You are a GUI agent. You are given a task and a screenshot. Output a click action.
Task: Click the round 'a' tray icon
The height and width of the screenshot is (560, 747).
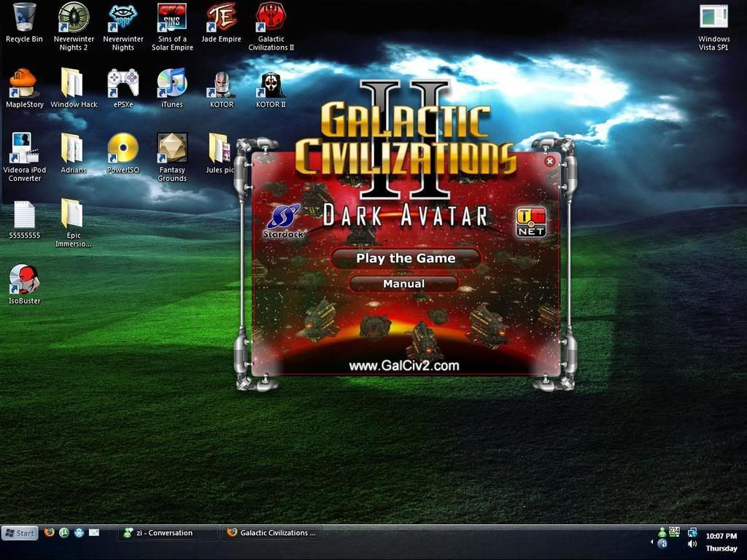662,544
